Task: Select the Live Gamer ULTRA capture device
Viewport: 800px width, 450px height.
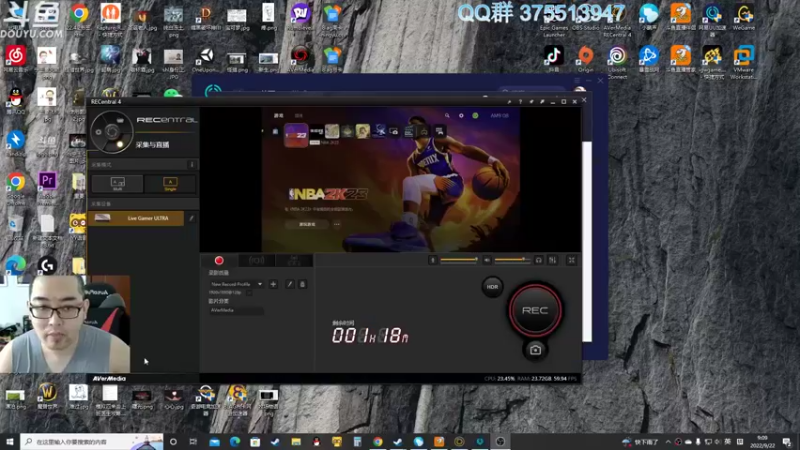Action: (136, 218)
